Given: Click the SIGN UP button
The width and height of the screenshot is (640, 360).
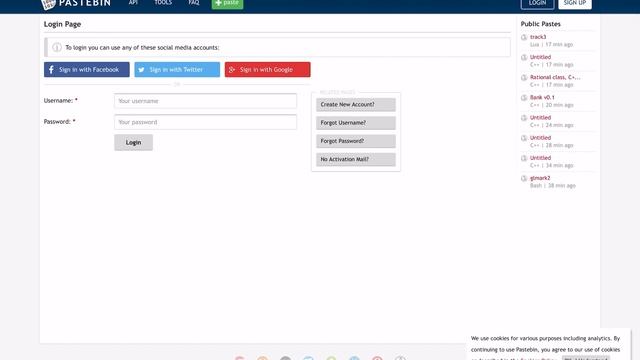Looking at the screenshot, I should tap(575, 3).
